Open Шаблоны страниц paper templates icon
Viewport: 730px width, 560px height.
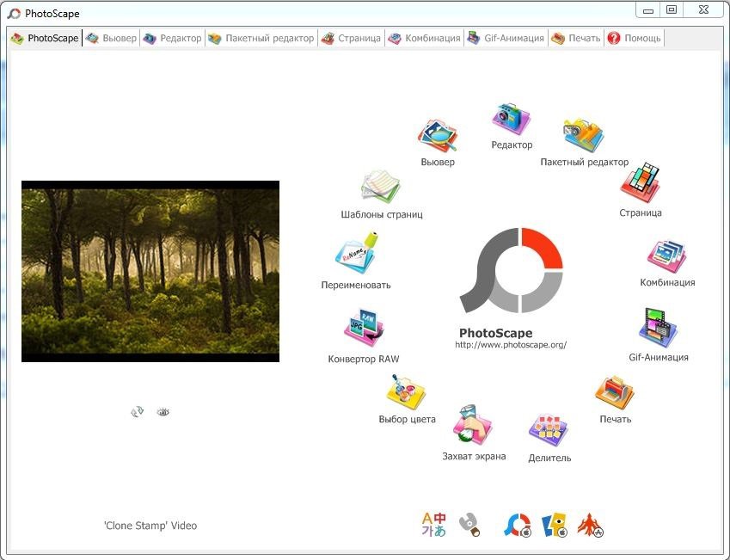[381, 188]
